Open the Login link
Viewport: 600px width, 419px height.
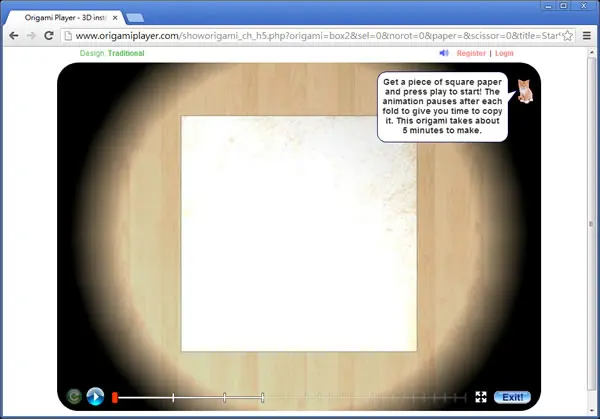(x=504, y=53)
